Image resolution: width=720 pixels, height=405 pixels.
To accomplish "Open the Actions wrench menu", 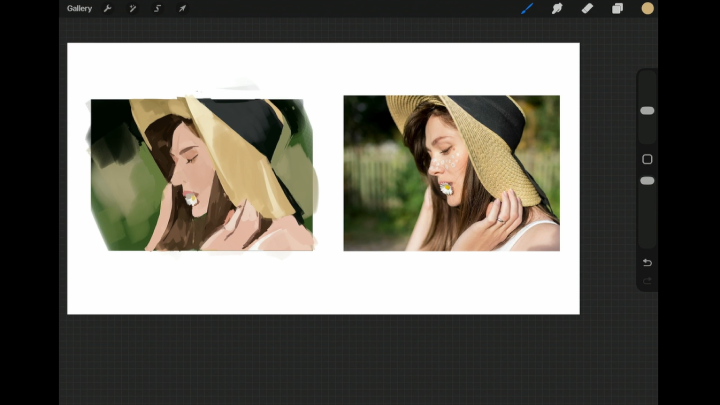I will [x=107, y=8].
